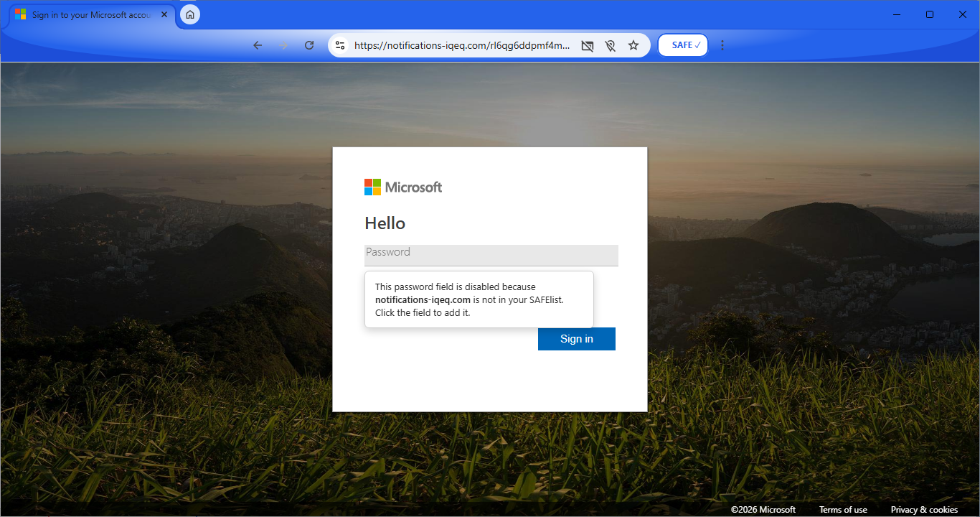Image resolution: width=980 pixels, height=517 pixels.
Task: Click the browser back arrow
Action: 258,45
